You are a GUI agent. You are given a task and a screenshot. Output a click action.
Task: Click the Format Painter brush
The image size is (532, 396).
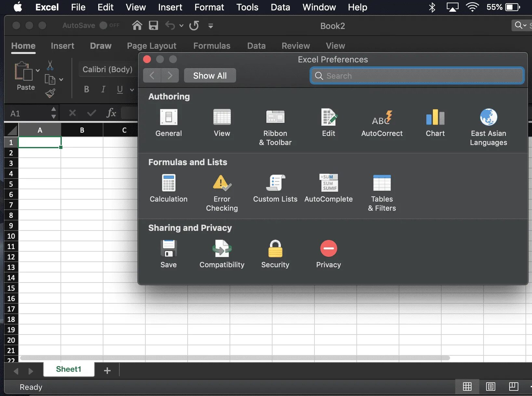coord(50,93)
